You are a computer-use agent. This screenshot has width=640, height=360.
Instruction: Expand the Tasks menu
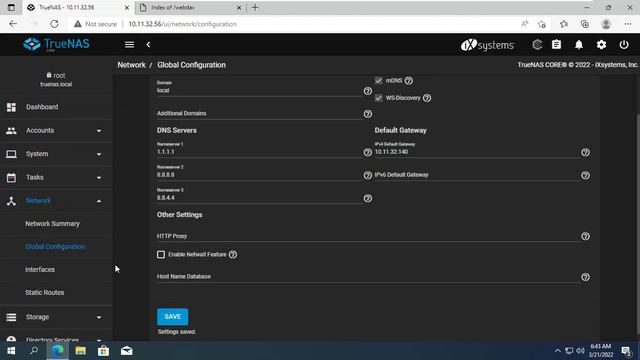tap(56, 178)
